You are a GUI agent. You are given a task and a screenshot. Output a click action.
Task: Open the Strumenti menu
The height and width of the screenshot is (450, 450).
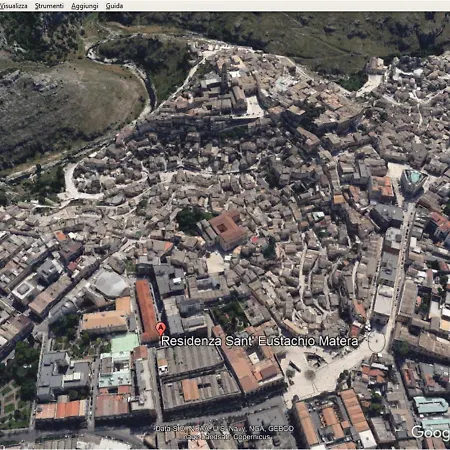pyautogui.click(x=49, y=6)
